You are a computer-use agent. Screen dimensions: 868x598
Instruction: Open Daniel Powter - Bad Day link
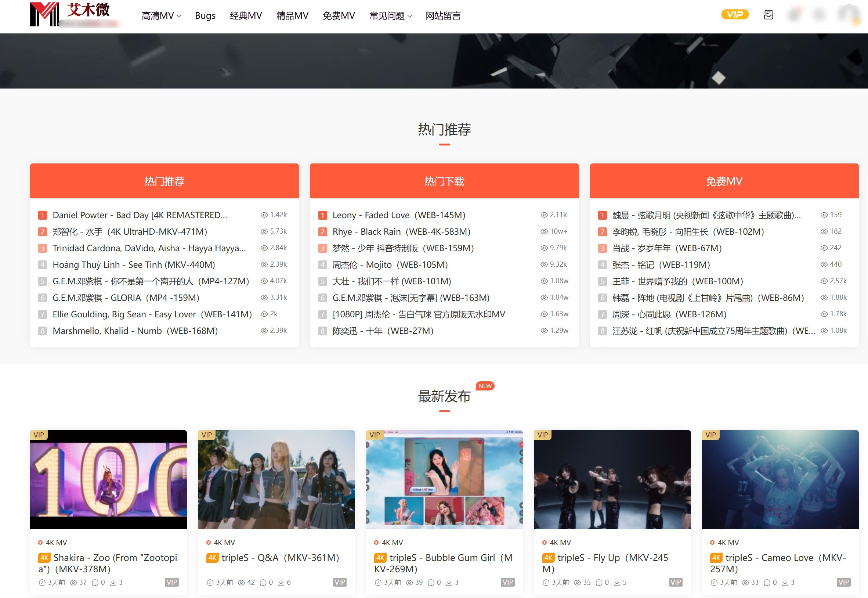(x=140, y=215)
